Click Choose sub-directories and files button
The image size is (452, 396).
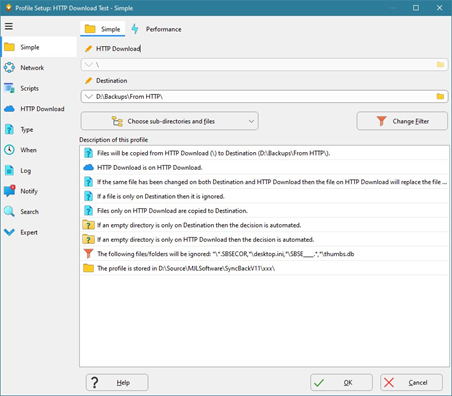point(170,121)
